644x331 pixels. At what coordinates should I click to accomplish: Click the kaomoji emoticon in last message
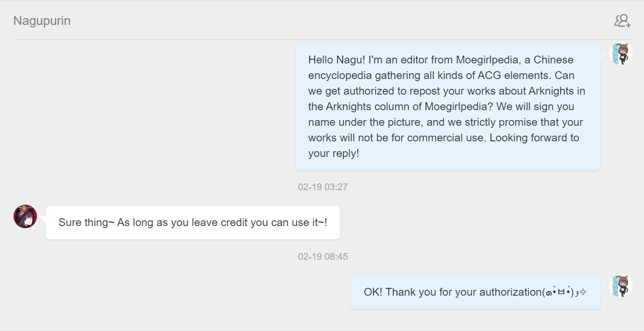[x=564, y=292]
